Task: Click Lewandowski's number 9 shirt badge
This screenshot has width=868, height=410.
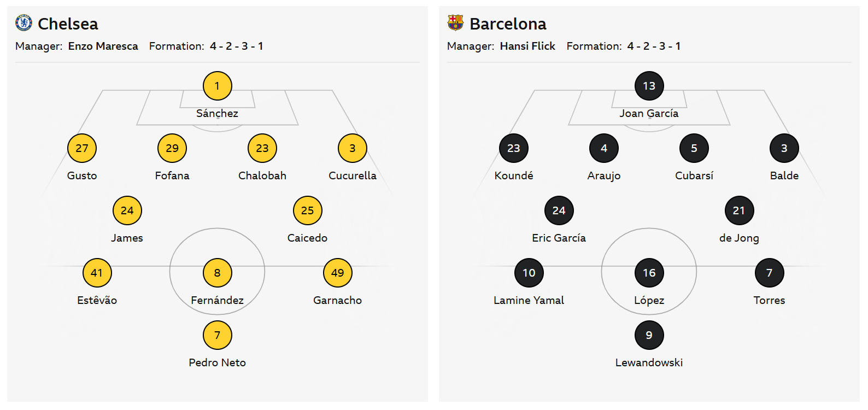Action: click(x=649, y=335)
